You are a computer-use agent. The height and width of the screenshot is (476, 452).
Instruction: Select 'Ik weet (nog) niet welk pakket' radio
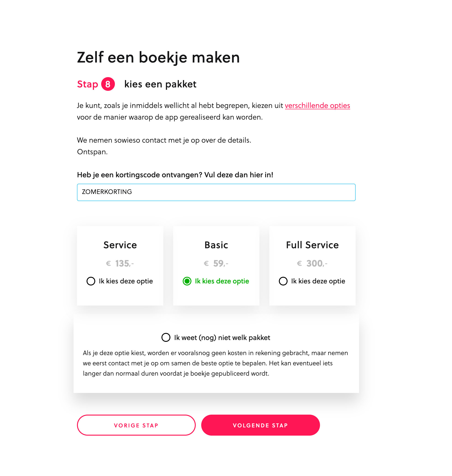(166, 337)
